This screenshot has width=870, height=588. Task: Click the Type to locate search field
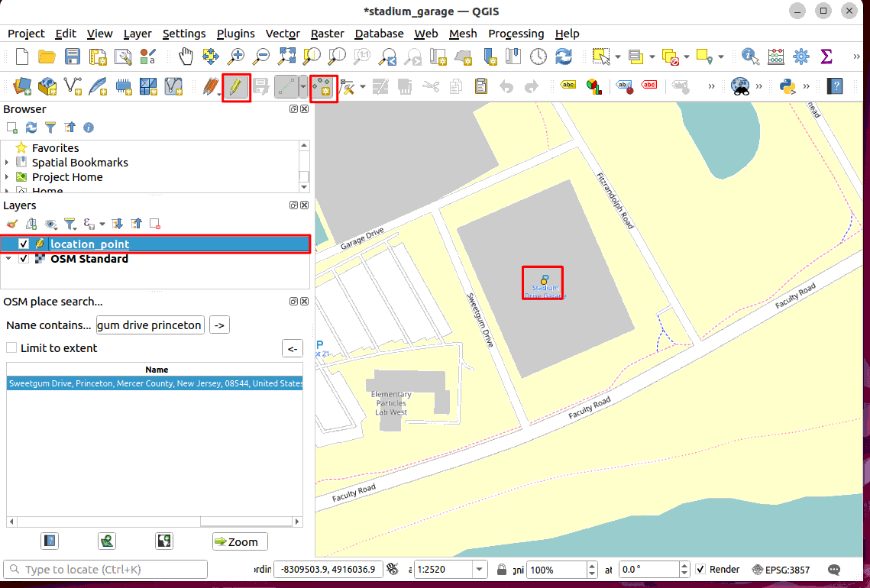(x=107, y=570)
